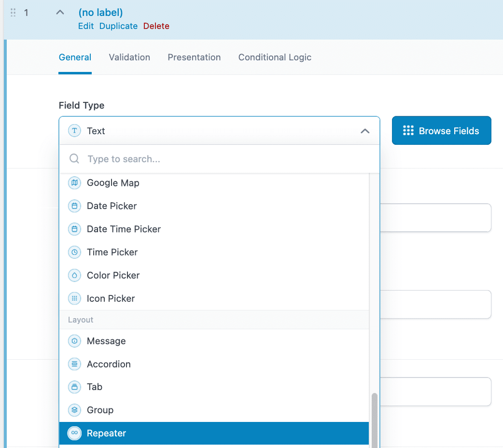Select Accordion layout field

[214, 364]
